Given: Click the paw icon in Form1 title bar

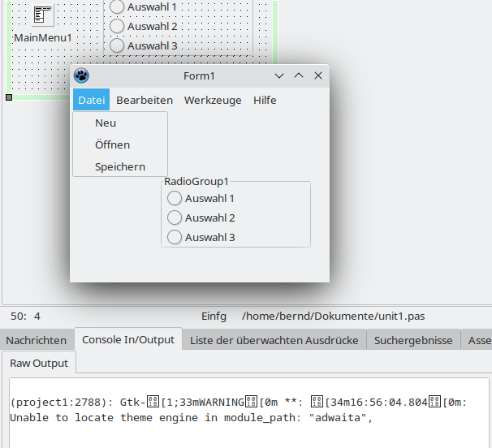Looking at the screenshot, I should pos(81,76).
